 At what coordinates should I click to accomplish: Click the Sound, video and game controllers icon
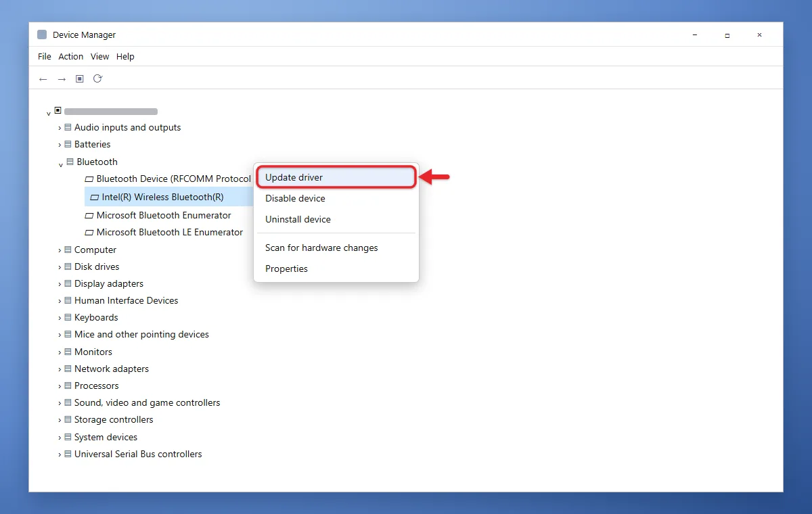(x=68, y=402)
